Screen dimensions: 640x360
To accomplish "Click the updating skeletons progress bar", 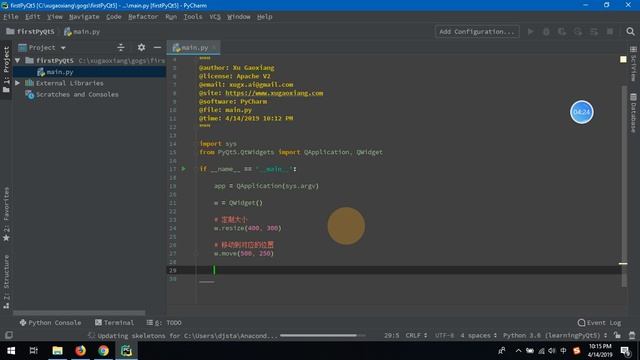I will click(x=322, y=336).
